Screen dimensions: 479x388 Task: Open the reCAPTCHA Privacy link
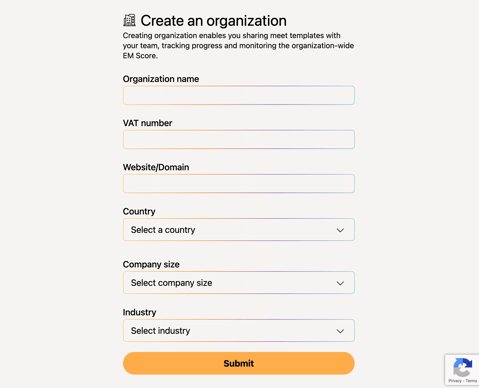455,381
